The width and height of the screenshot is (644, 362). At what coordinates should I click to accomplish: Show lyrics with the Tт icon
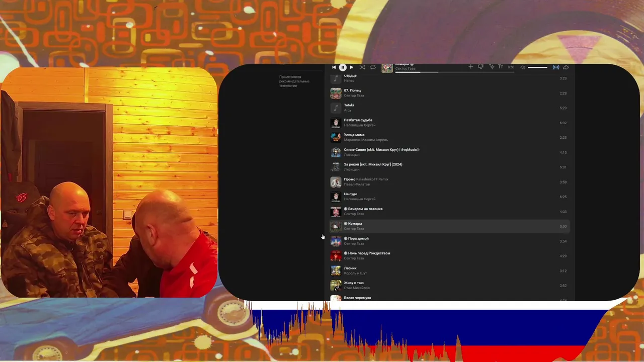click(x=501, y=67)
